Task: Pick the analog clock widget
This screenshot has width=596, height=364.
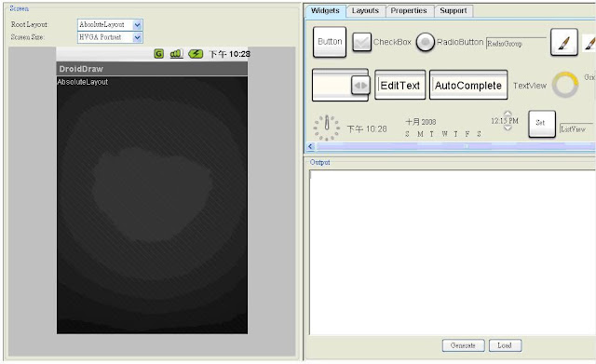Action: (x=327, y=128)
